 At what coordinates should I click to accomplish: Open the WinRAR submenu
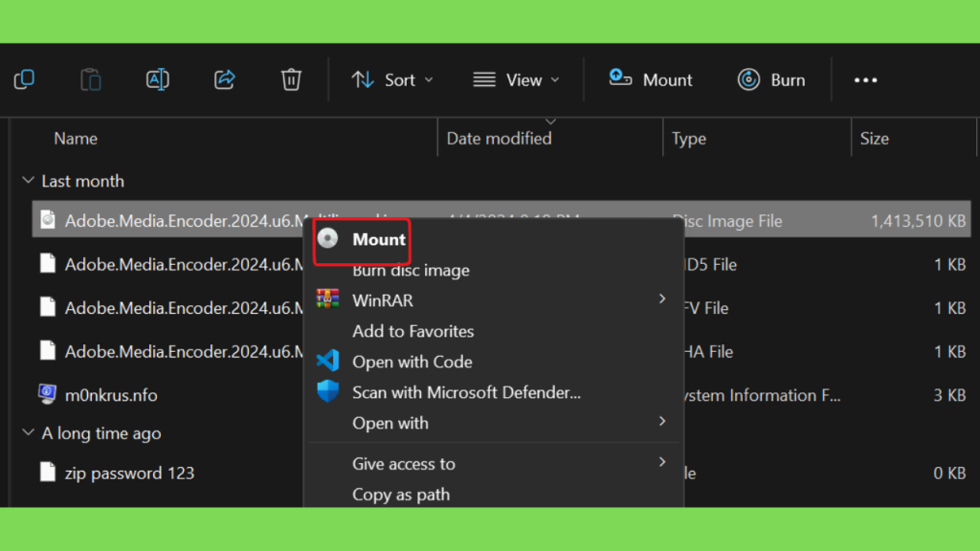pyautogui.click(x=494, y=300)
